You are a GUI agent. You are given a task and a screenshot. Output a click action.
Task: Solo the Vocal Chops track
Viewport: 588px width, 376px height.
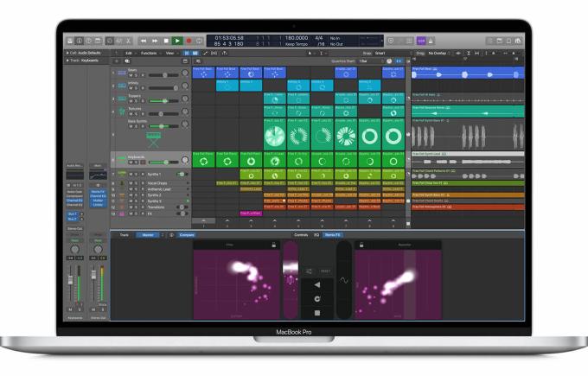tap(137, 183)
